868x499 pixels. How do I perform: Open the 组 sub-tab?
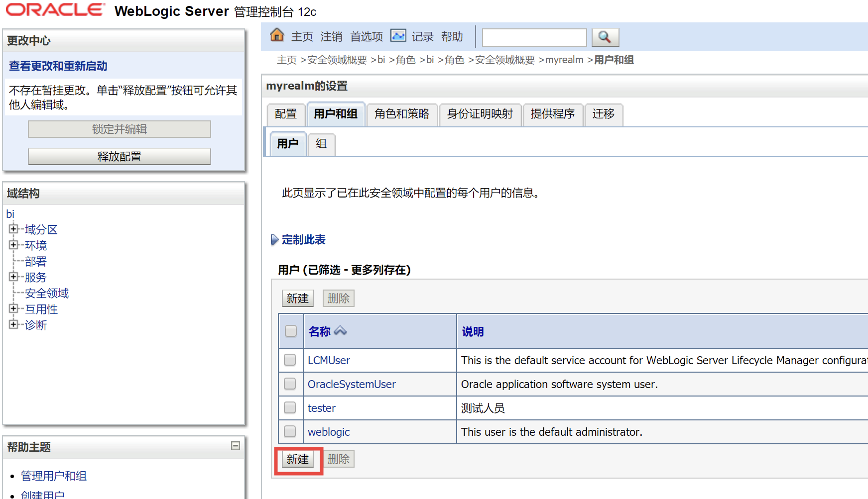point(321,144)
